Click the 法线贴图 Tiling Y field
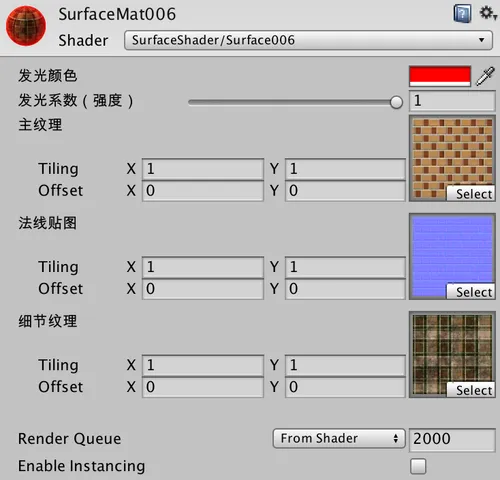 click(345, 267)
